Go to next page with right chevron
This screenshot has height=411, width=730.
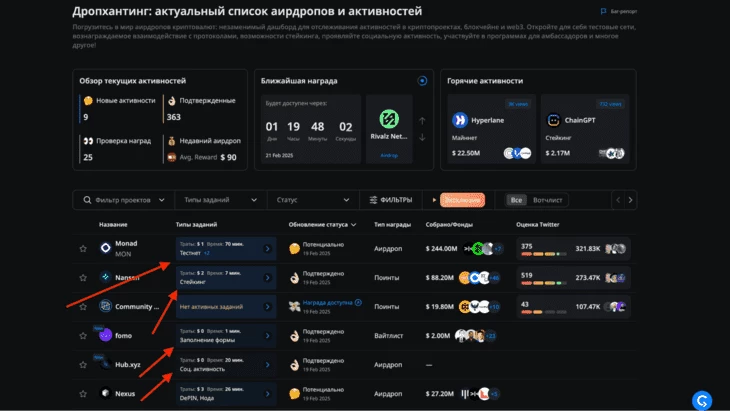[630, 200]
